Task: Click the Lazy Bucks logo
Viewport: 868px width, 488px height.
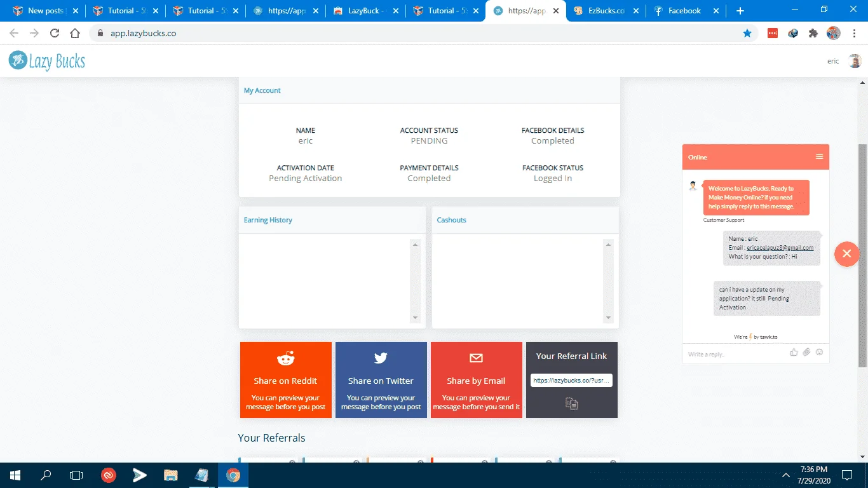Action: 47,61
